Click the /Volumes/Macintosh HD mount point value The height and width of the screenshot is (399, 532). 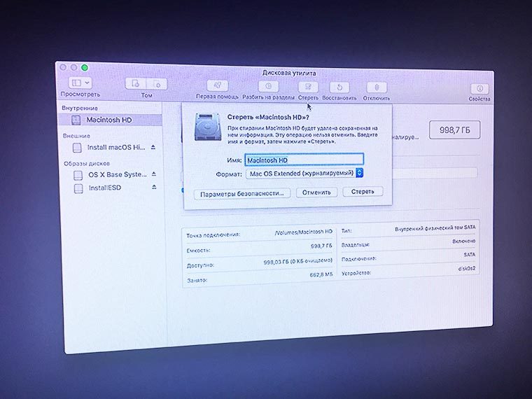click(303, 232)
